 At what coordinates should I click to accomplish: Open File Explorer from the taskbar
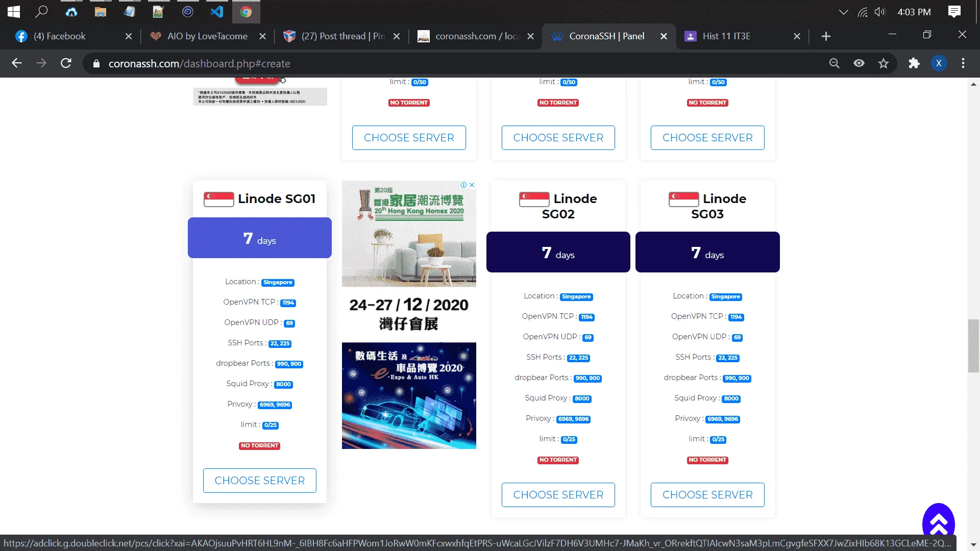(x=100, y=12)
